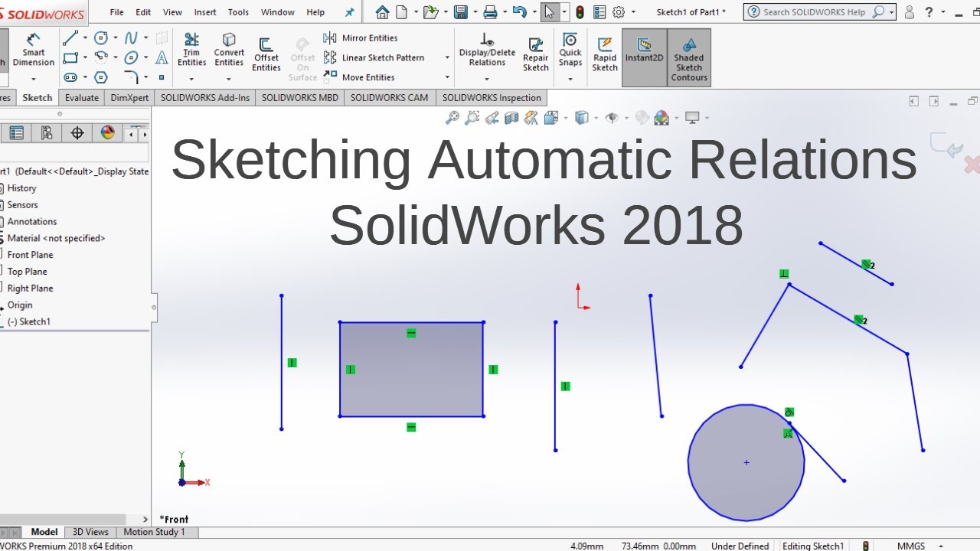This screenshot has width=980, height=551.
Task: Click the Undo icon
Action: [520, 12]
